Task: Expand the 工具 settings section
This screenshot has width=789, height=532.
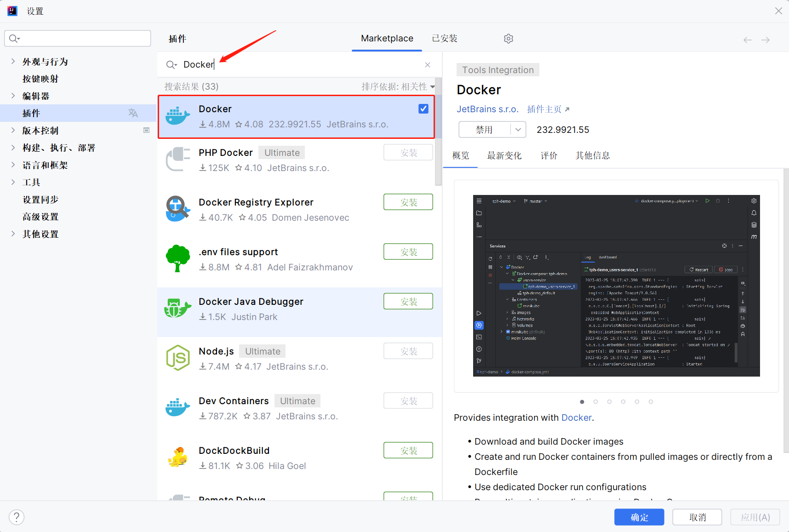Action: [13, 182]
